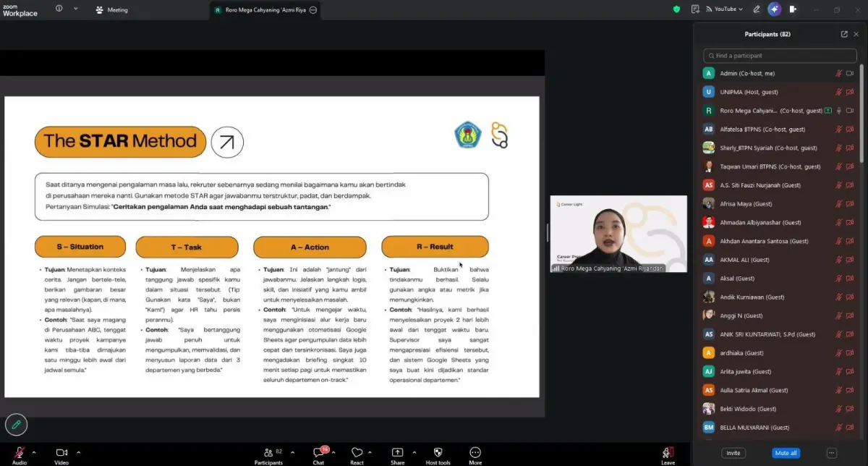Toggle Admin's video camera icon
868x466 pixels.
pyautogui.click(x=850, y=73)
